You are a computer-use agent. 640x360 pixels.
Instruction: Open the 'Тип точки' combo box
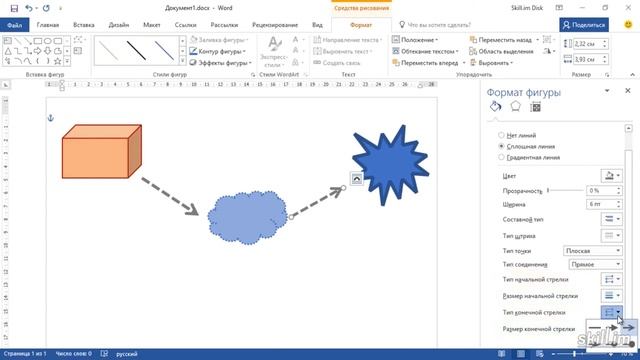pos(593,251)
